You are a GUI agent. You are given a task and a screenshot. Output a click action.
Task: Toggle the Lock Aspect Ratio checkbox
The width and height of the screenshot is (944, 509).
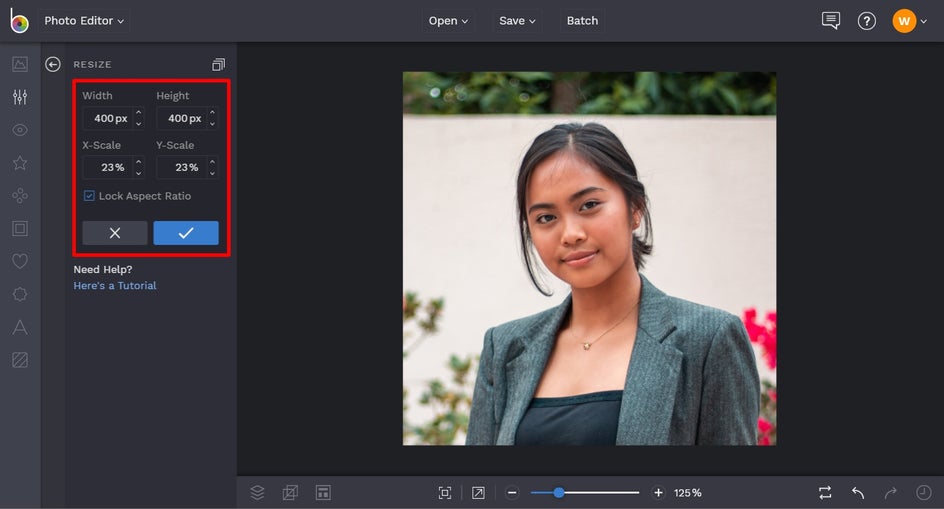click(x=89, y=196)
